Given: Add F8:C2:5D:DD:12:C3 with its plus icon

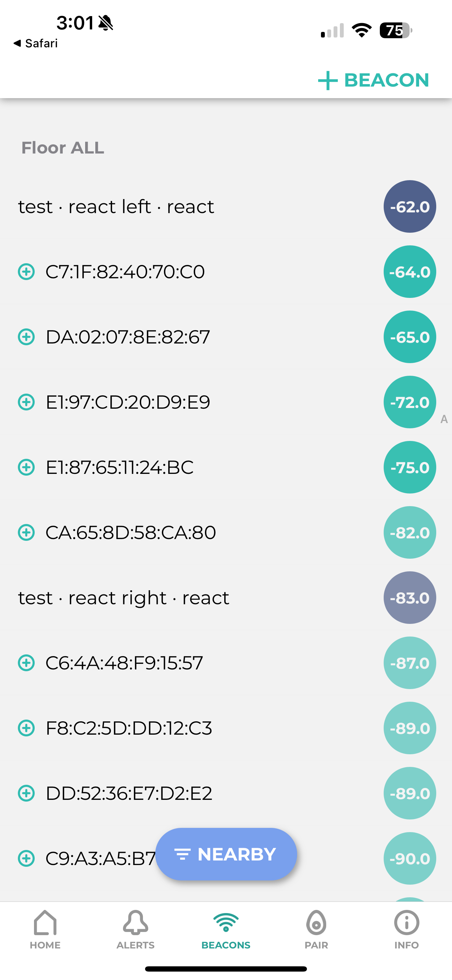Looking at the screenshot, I should click(x=26, y=728).
